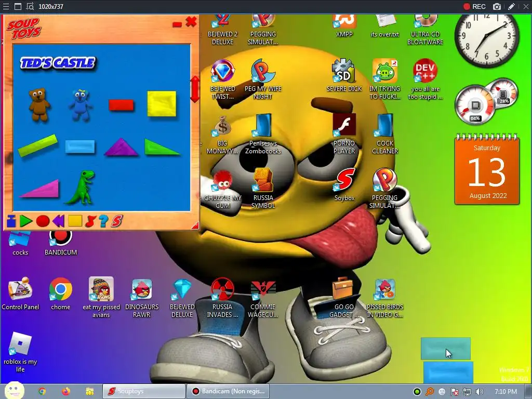This screenshot has width=532, height=399.
Task: Switch to the Souptoys taskbar button
Action: (x=144, y=391)
